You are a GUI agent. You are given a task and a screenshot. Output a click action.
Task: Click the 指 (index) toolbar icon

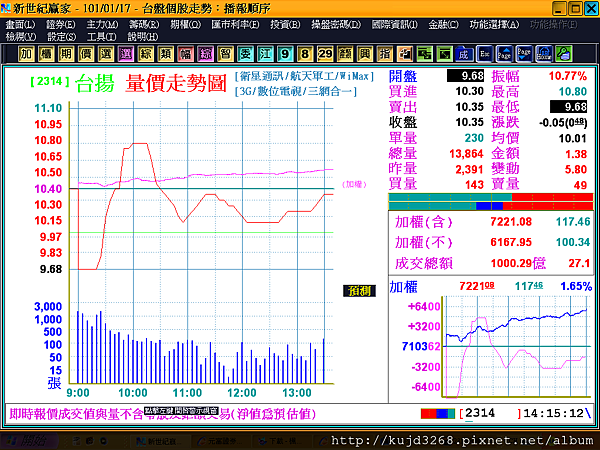pyautogui.click(x=385, y=54)
